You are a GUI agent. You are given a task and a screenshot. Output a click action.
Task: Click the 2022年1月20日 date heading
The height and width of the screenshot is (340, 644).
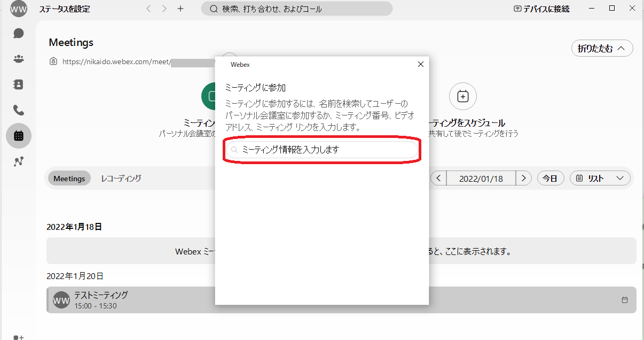click(x=75, y=276)
